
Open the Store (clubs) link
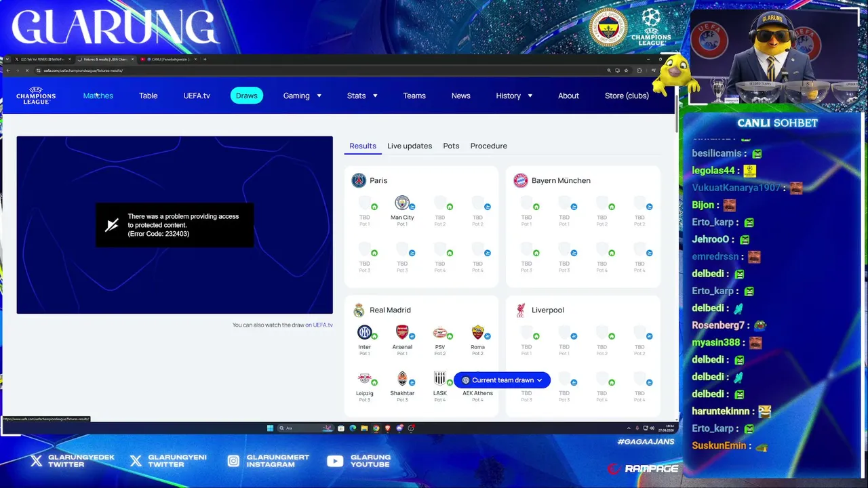627,96
